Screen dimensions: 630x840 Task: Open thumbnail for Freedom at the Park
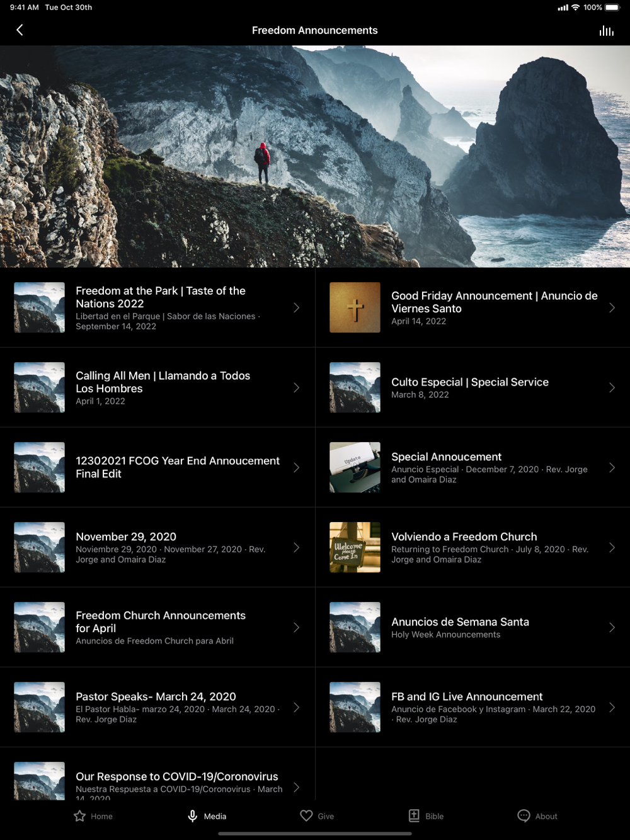point(39,307)
